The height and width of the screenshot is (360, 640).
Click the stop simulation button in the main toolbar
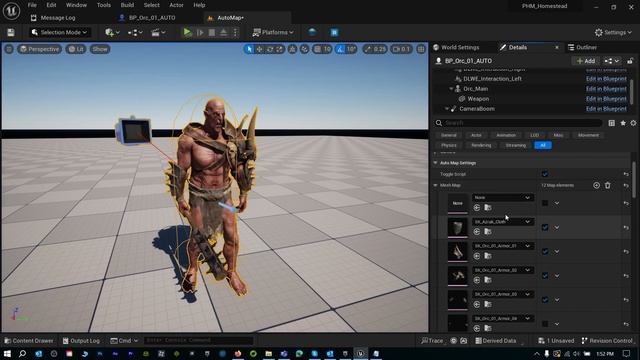point(212,32)
